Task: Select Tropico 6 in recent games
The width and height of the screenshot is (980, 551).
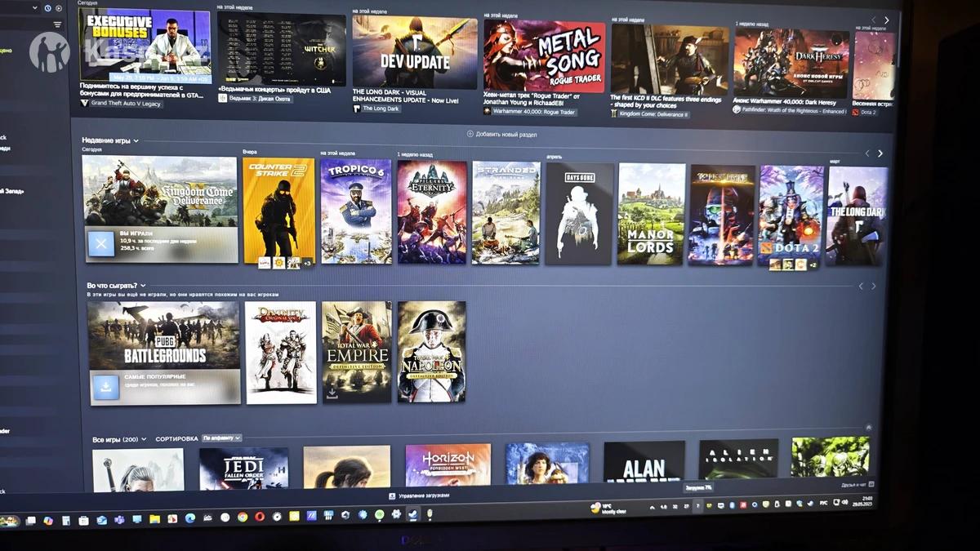Action: pyautogui.click(x=356, y=211)
